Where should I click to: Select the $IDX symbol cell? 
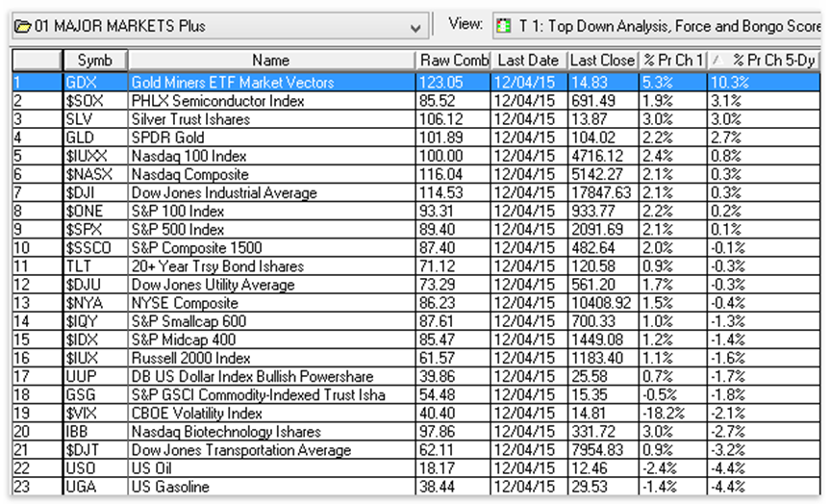pyautogui.click(x=95, y=340)
